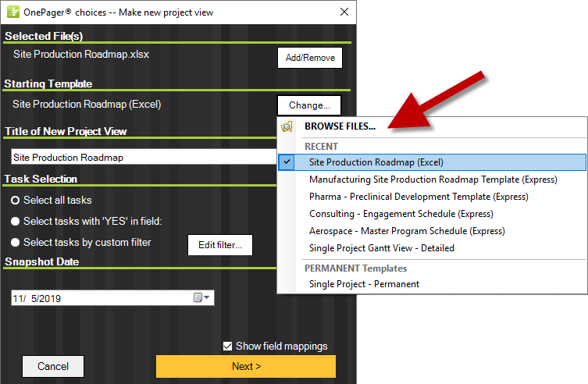Click the Browse Files folder icon
This screenshot has width=588, height=384.
(287, 126)
